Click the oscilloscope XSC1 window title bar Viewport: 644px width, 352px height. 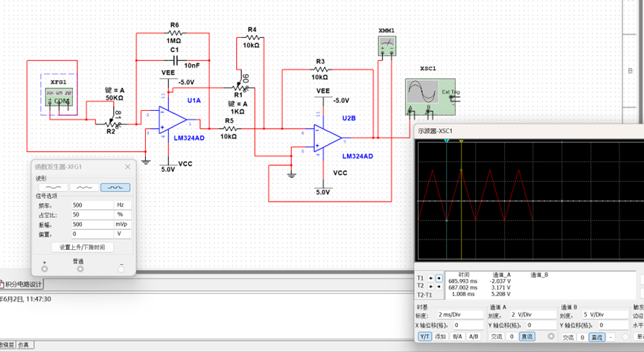click(x=529, y=131)
